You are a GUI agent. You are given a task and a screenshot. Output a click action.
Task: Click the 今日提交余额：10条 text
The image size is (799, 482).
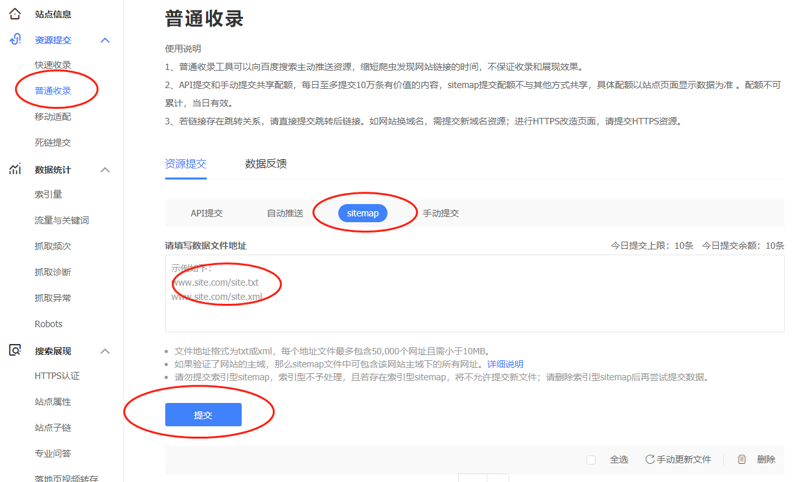743,246
